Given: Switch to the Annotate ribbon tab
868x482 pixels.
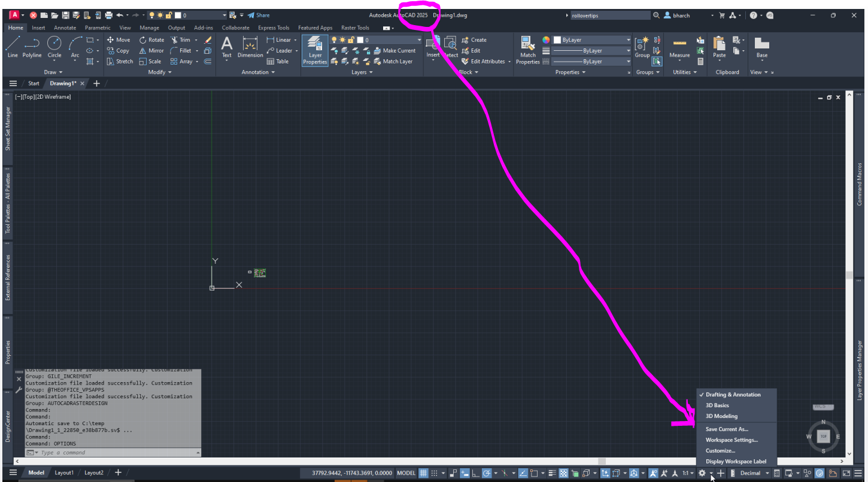Looking at the screenshot, I should tap(65, 28).
